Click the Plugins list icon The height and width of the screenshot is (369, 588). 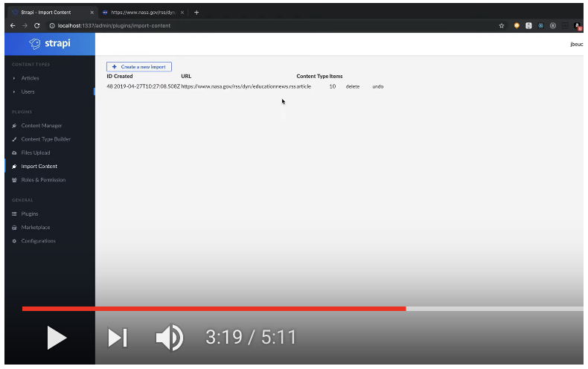14,214
